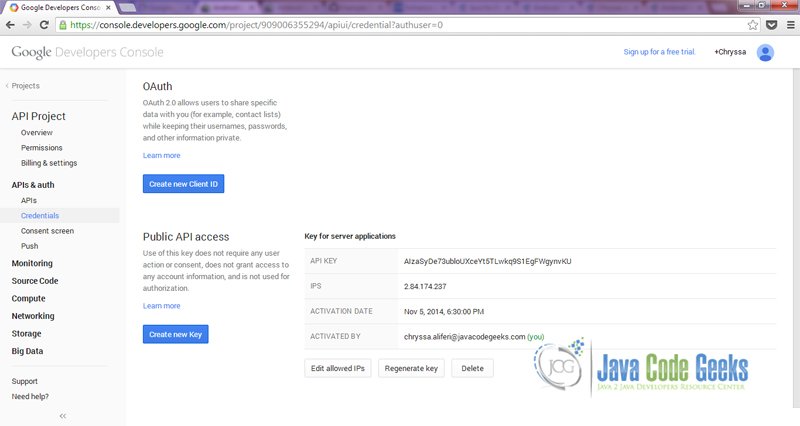The height and width of the screenshot is (426, 800).
Task: Open the user account avatar
Action: coord(765,52)
